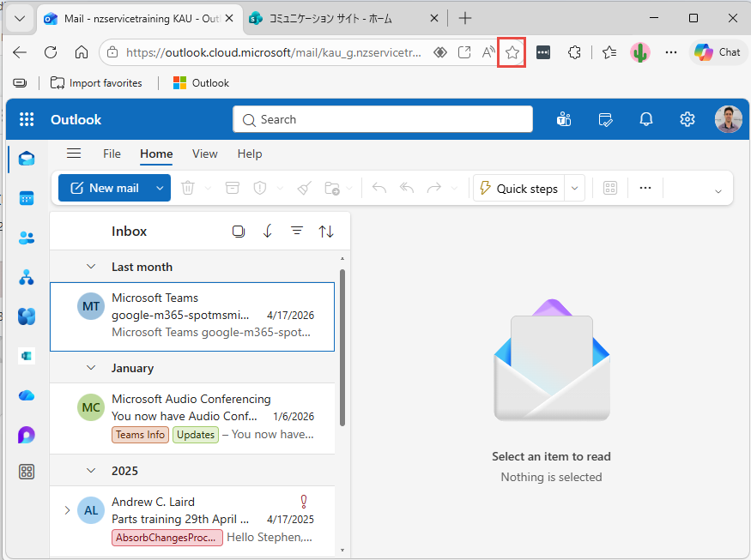The width and height of the screenshot is (751, 560).
Task: Click the Move to folder icon
Action: point(332,188)
